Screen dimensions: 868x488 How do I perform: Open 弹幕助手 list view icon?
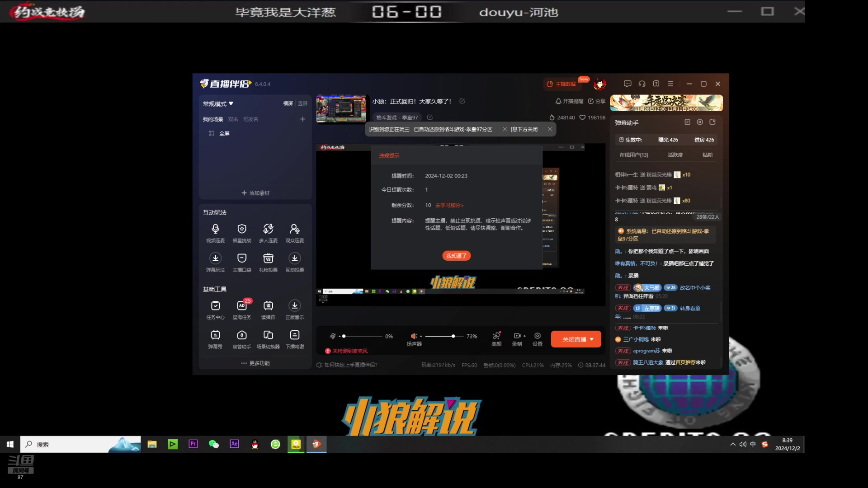(687, 122)
